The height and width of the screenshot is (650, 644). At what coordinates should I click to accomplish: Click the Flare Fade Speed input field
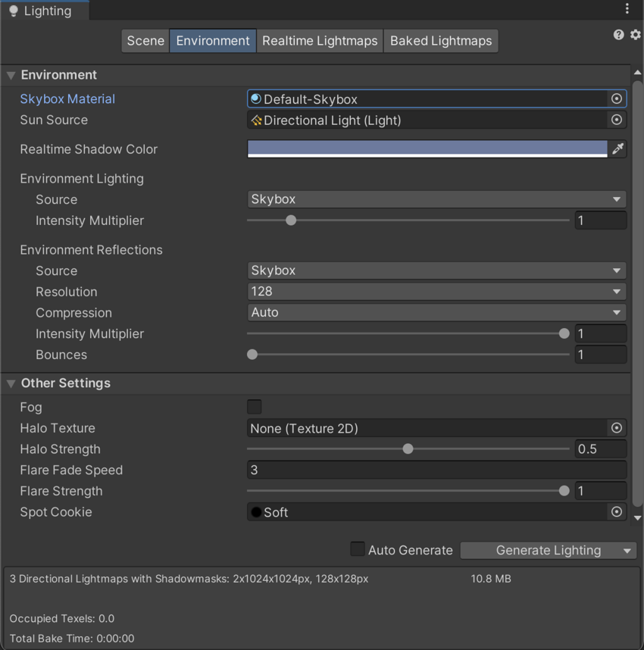click(436, 470)
